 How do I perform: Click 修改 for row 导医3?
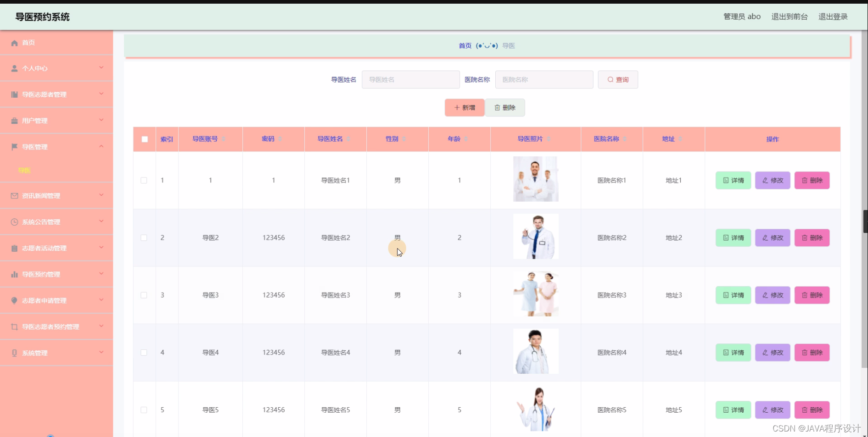pos(773,295)
